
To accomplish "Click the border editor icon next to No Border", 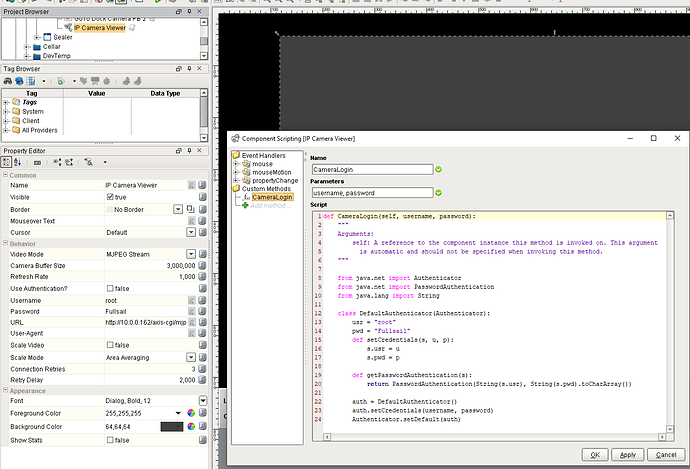I will coord(190,209).
